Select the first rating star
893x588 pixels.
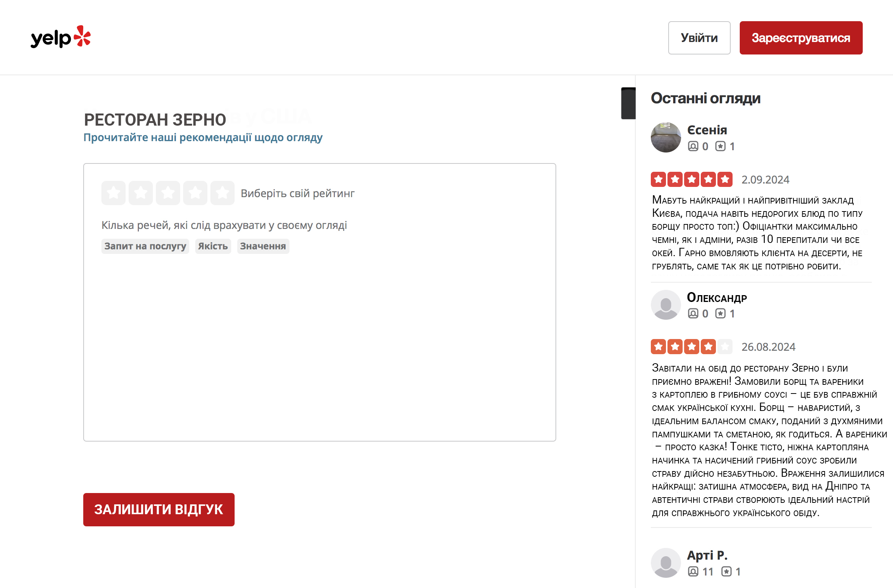click(x=114, y=193)
